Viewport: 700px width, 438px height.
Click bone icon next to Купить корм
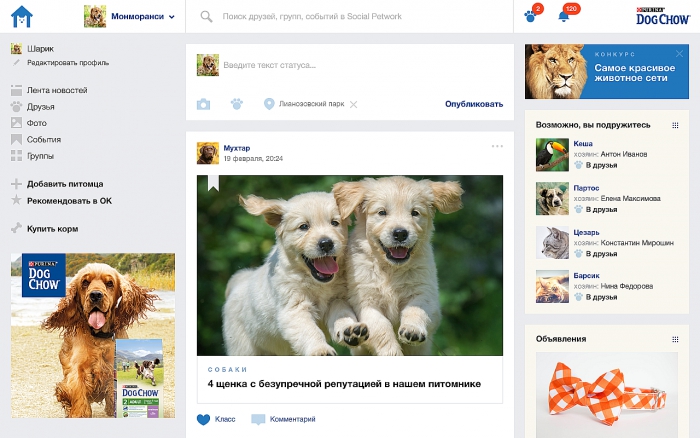point(16,228)
